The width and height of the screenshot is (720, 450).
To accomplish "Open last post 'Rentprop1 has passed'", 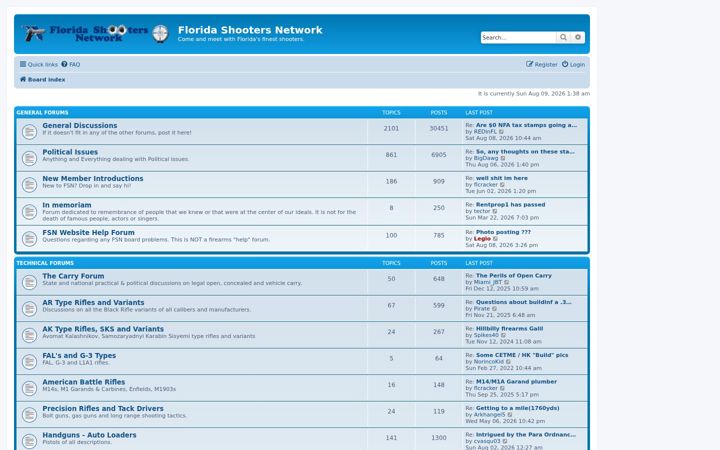I will [510, 205].
